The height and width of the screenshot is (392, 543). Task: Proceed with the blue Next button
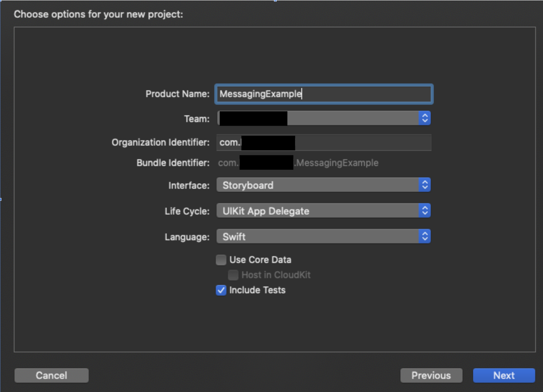504,375
